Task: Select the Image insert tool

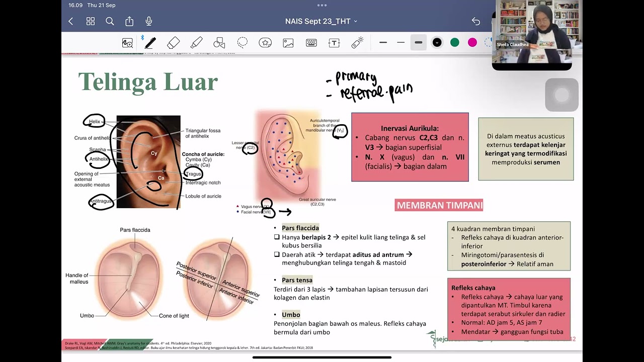Action: (288, 43)
